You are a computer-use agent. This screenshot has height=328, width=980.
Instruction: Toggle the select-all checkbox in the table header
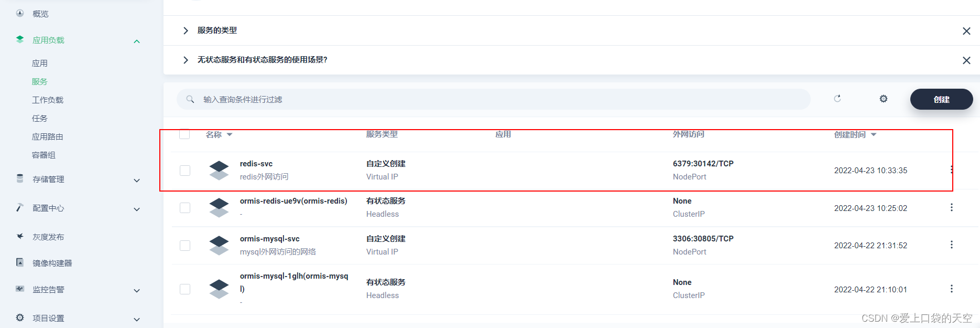point(184,134)
